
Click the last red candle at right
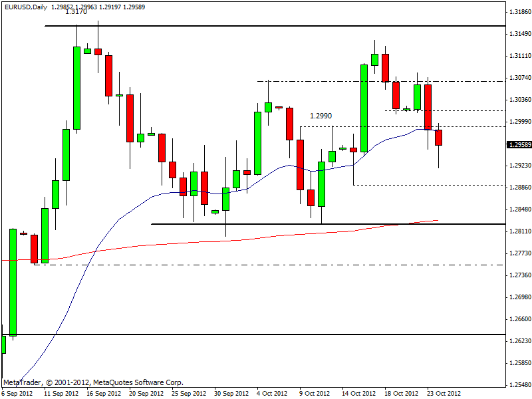coord(439,138)
